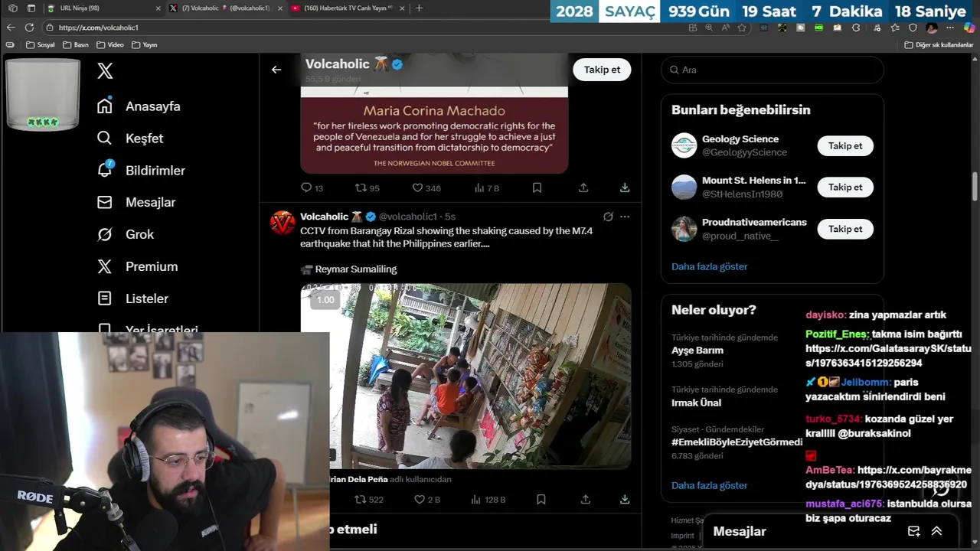
Task: Follow Mount St. Helens account
Action: tap(845, 187)
